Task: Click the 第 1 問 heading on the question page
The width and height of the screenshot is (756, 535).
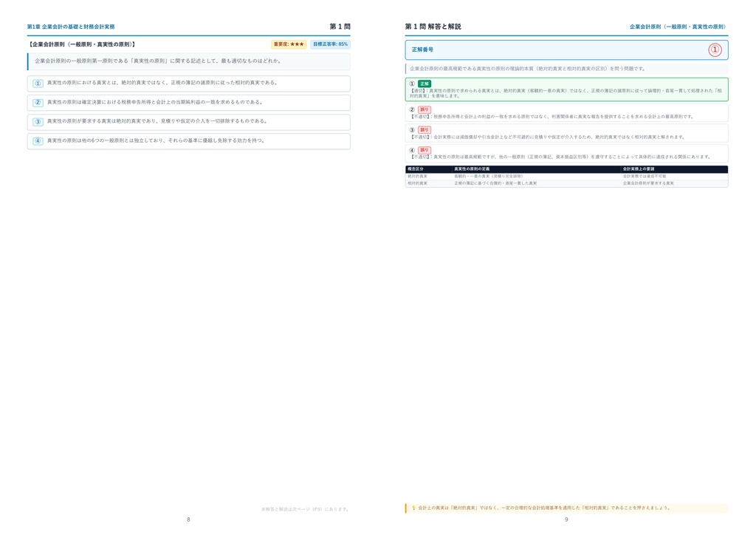Action: 340,27
